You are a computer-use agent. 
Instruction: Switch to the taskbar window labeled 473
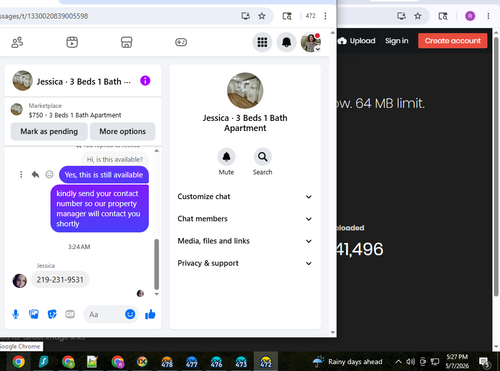click(x=241, y=362)
